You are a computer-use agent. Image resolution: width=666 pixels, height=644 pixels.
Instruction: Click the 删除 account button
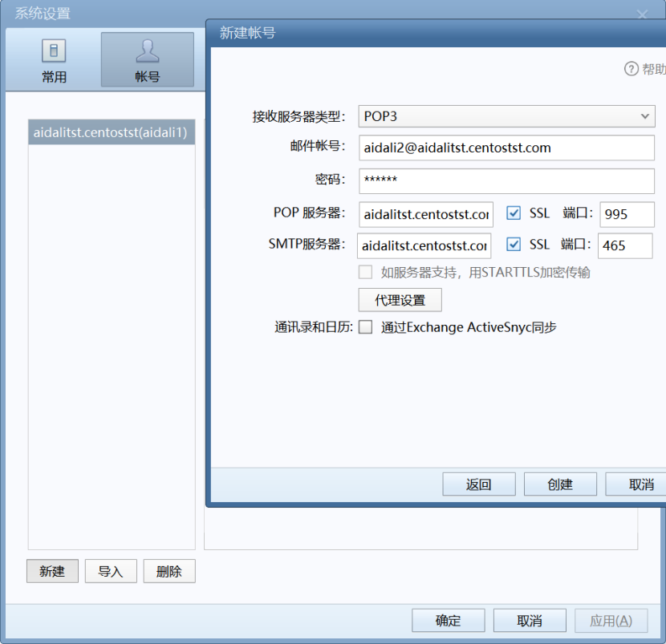click(x=169, y=571)
